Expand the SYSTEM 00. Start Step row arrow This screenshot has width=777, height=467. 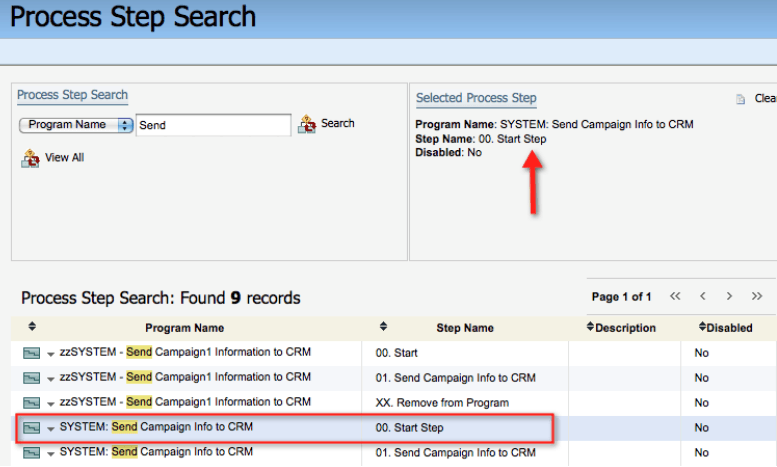51,429
